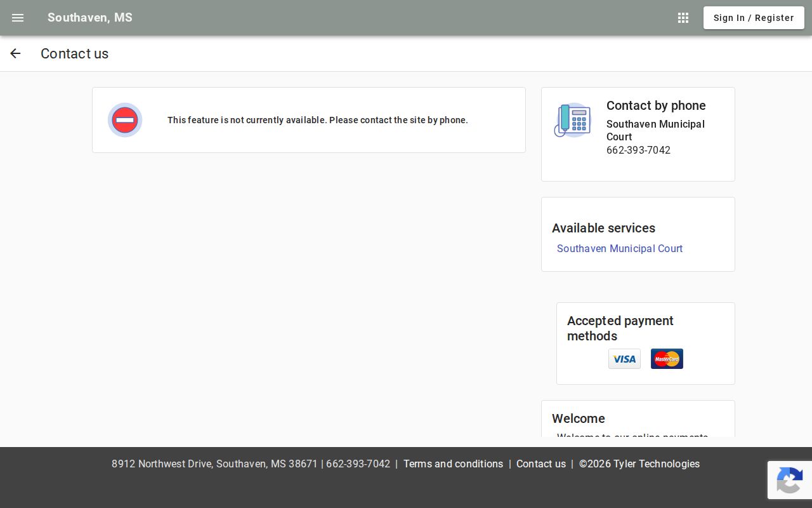The image size is (812, 508).
Task: Open Southaven Municipal Court service link
Action: coord(620,248)
